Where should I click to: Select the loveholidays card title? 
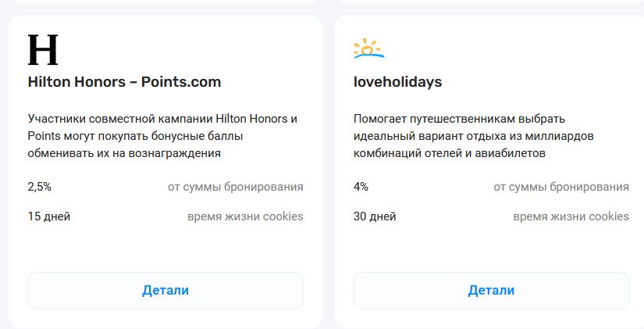tap(397, 82)
